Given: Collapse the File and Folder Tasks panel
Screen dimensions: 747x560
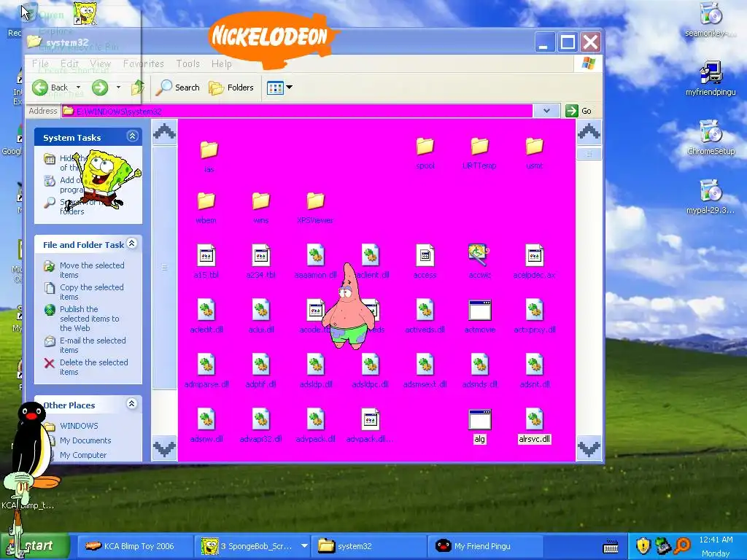Looking at the screenshot, I should pos(132,244).
